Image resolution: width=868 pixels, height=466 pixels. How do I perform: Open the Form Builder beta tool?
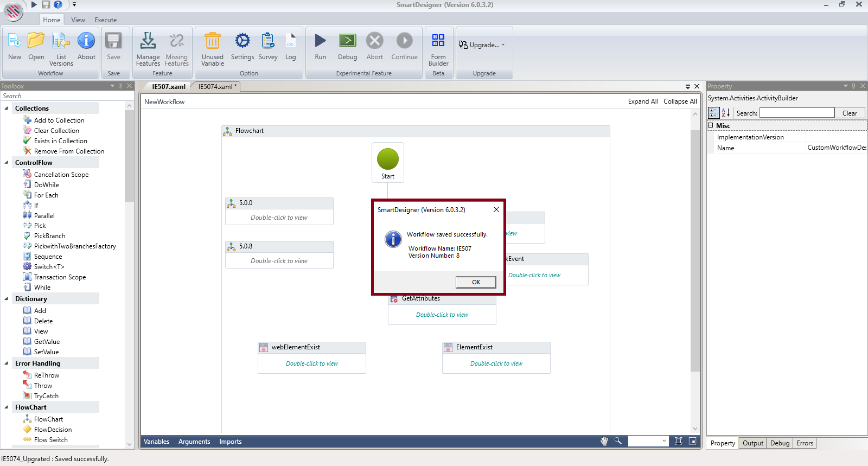click(438, 41)
